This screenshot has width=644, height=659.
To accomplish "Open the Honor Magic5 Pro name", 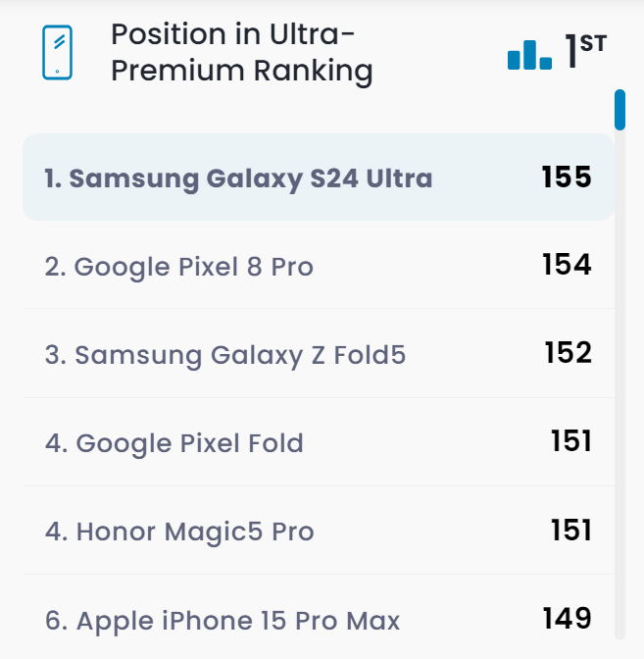I will [x=179, y=532].
